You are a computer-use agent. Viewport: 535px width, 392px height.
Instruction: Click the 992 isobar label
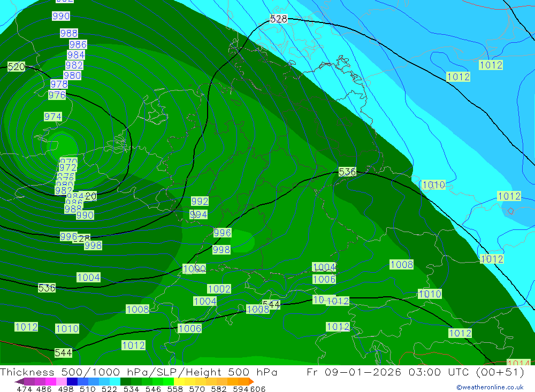click(200, 201)
